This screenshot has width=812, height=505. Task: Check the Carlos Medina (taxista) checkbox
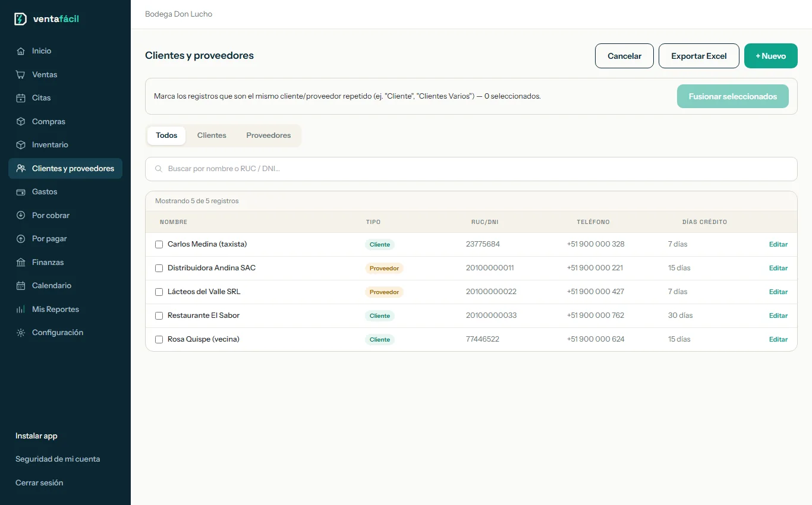pyautogui.click(x=159, y=244)
